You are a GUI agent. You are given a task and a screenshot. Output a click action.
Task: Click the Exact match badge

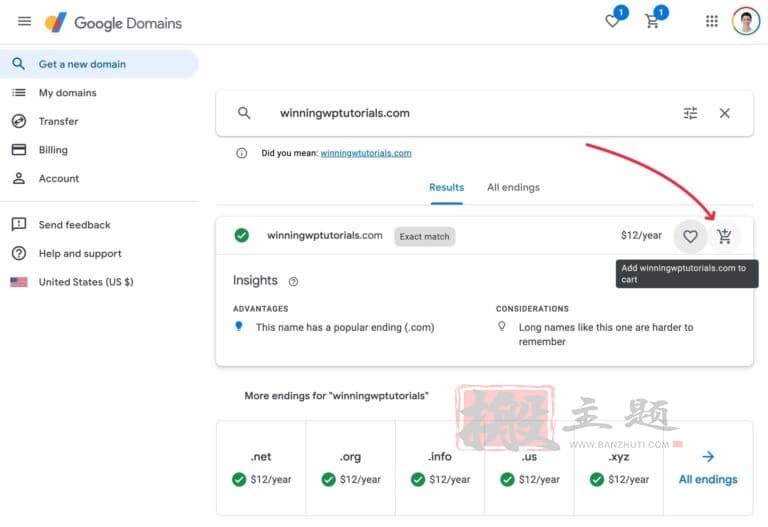[x=424, y=237]
